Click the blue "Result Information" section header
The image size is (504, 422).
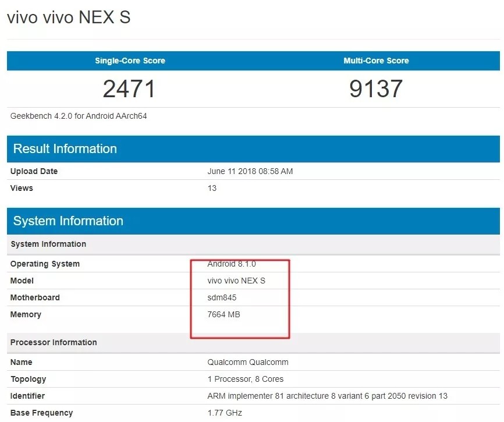pyautogui.click(x=253, y=149)
